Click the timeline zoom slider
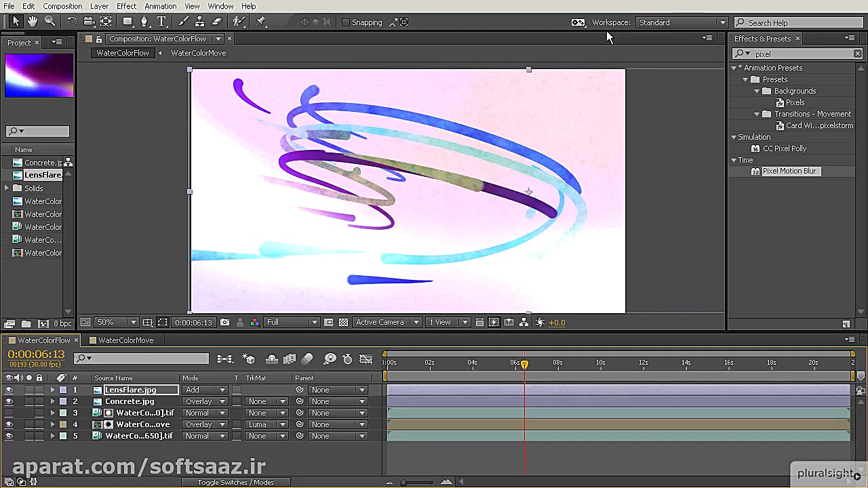Viewport: 868px width, 488px height. (x=404, y=482)
